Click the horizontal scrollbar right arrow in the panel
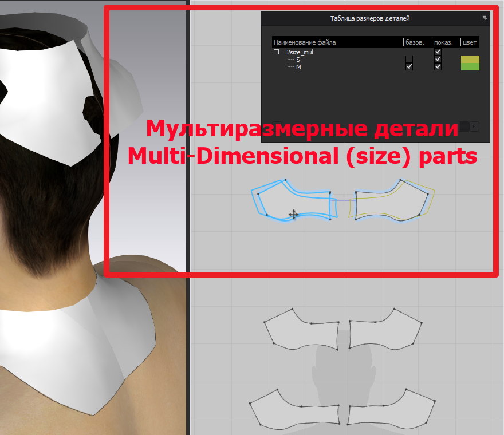 tap(474, 126)
